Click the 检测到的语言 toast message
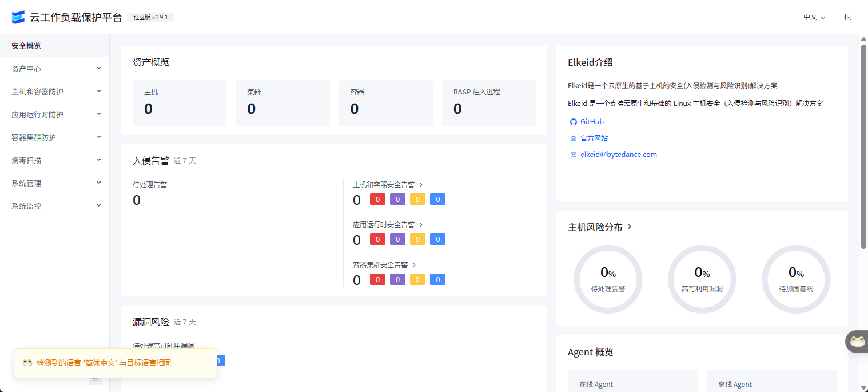Image resolution: width=868 pixels, height=392 pixels. (116, 363)
